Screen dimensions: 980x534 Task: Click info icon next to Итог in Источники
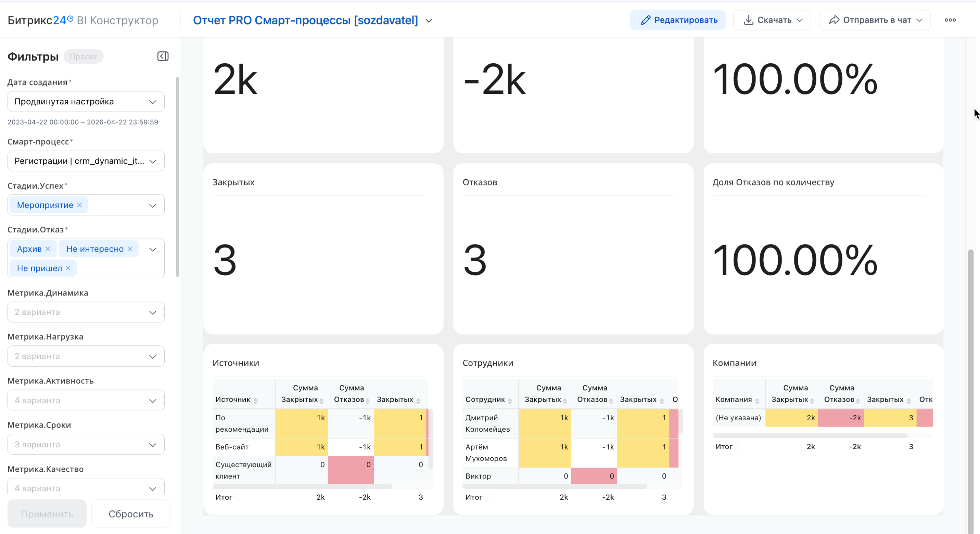[x=238, y=497]
